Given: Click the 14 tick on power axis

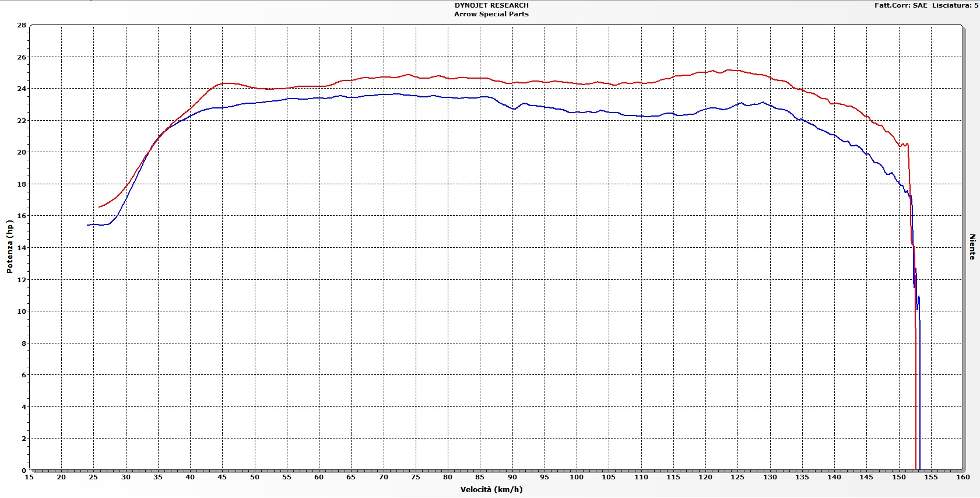Looking at the screenshot, I should pyautogui.click(x=22, y=248).
